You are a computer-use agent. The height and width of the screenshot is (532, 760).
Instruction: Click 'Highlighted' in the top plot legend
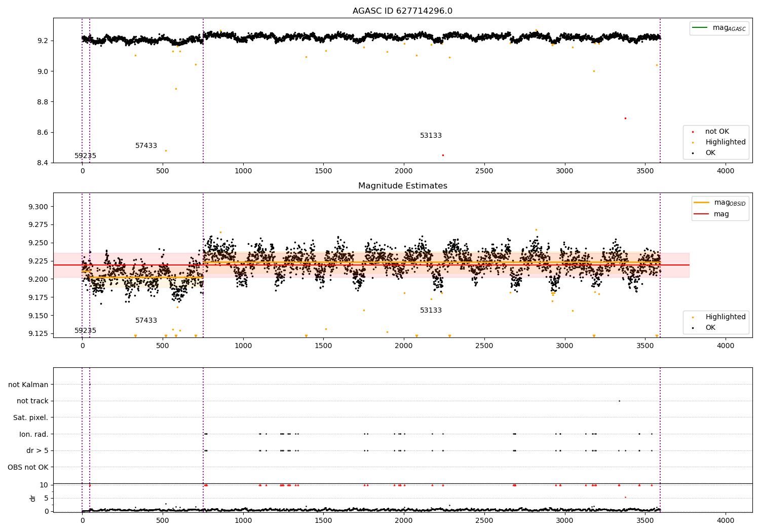pyautogui.click(x=726, y=142)
